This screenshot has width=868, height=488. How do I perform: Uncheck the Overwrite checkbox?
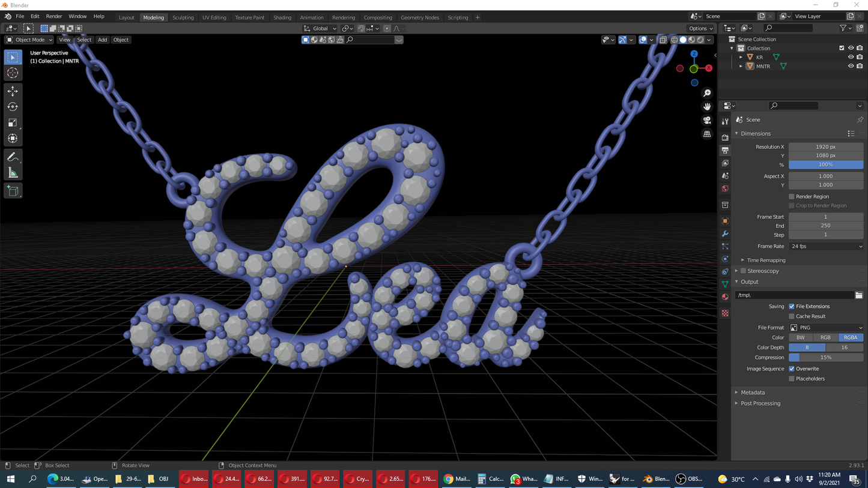click(792, 369)
